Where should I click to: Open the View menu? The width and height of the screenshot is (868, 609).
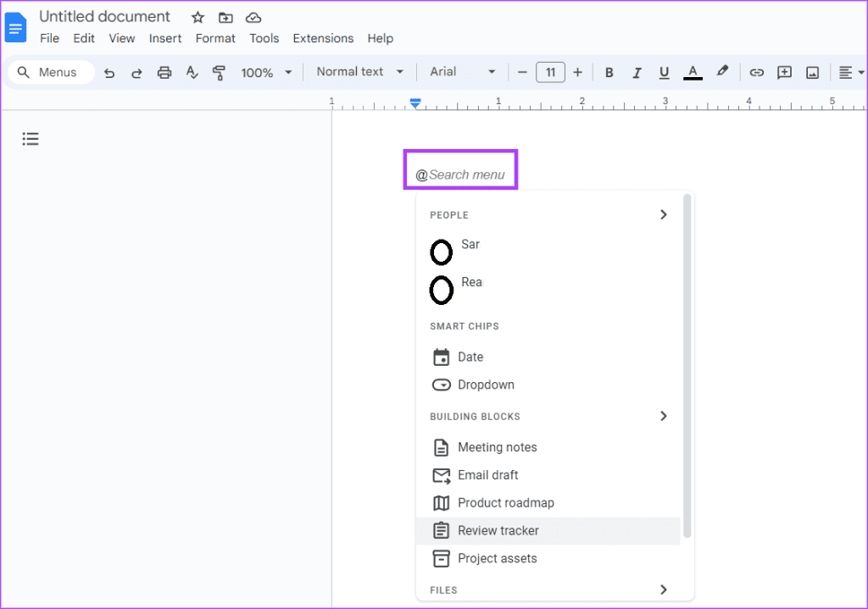122,38
